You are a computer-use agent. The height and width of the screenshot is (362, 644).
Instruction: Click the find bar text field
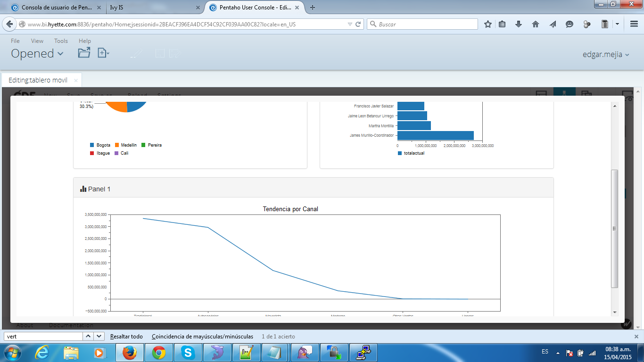[43, 337]
